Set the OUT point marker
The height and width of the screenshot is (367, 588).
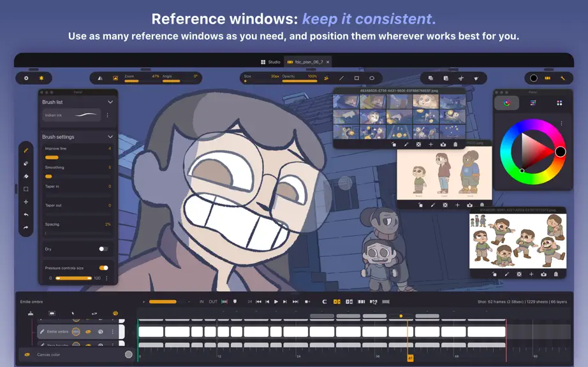pos(213,302)
